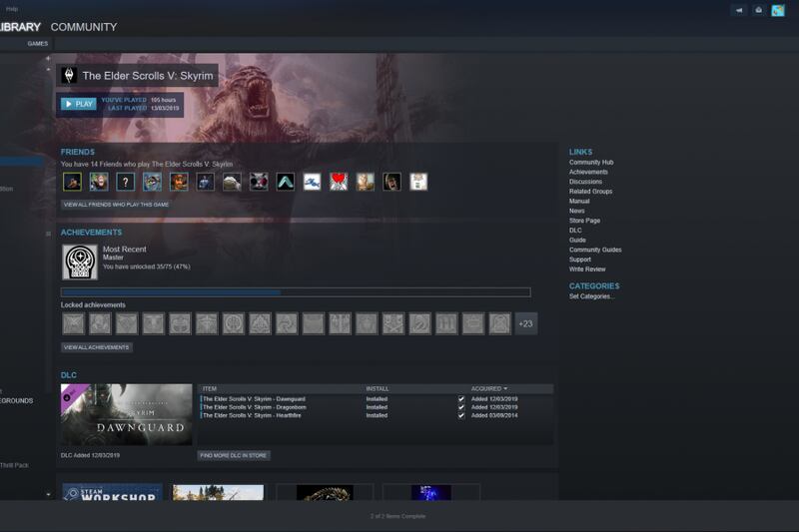Open the user profile avatar at top right

(x=778, y=10)
